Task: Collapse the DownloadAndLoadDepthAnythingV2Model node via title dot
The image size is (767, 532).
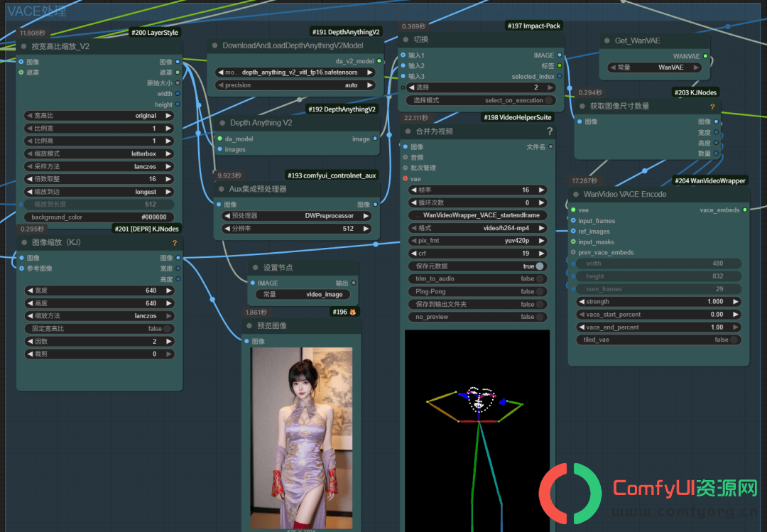Action: (214, 45)
